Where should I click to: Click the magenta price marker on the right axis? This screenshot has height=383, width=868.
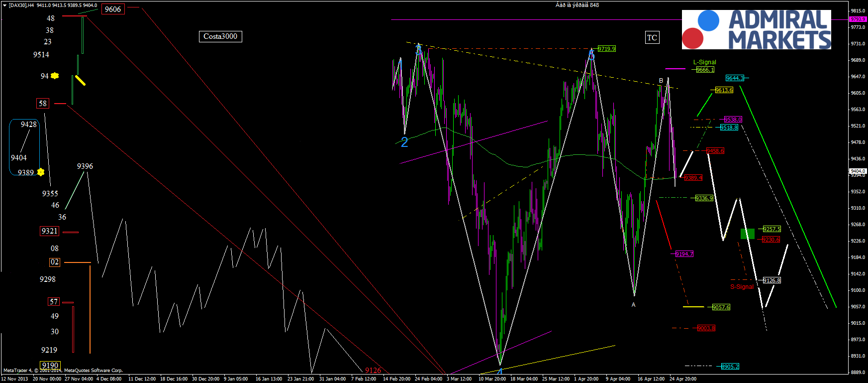tap(858, 19)
